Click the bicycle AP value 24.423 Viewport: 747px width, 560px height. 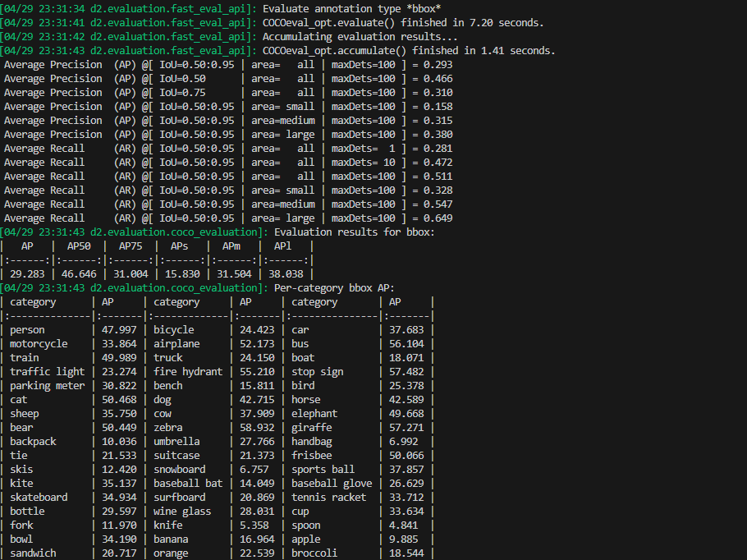257,330
